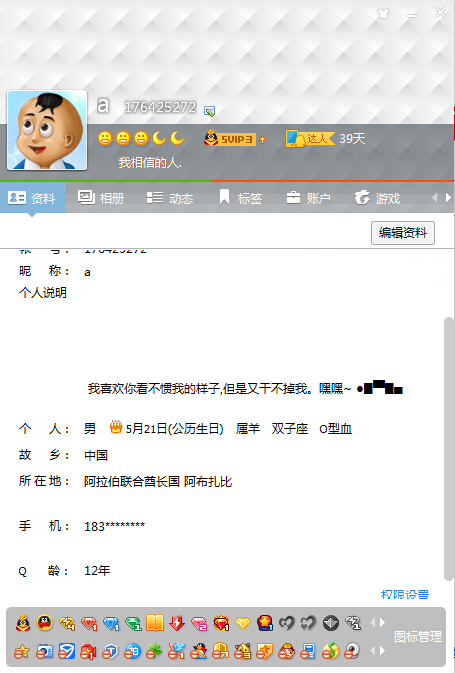The height and width of the screenshot is (673, 455).
Task: Click the birthday crown icon beside 5月21日
Action: point(116,427)
